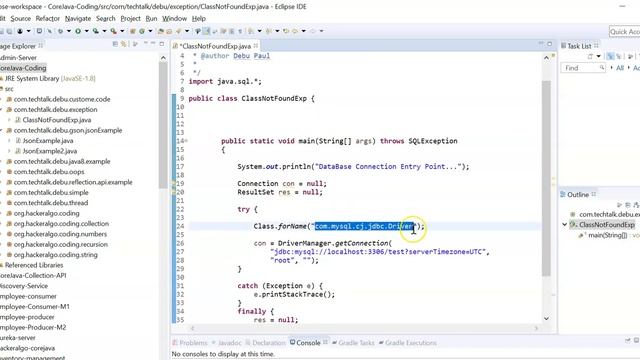This screenshot has width=640, height=360.
Task: Switch to the Gradle Tasks tab
Action: click(353, 343)
